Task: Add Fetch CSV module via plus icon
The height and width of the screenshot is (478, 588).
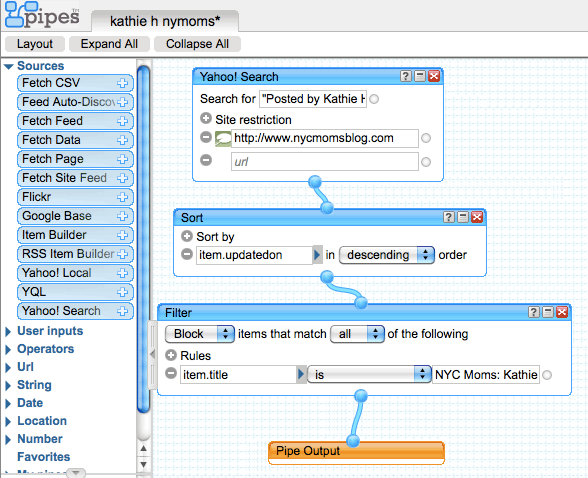Action: [122, 83]
